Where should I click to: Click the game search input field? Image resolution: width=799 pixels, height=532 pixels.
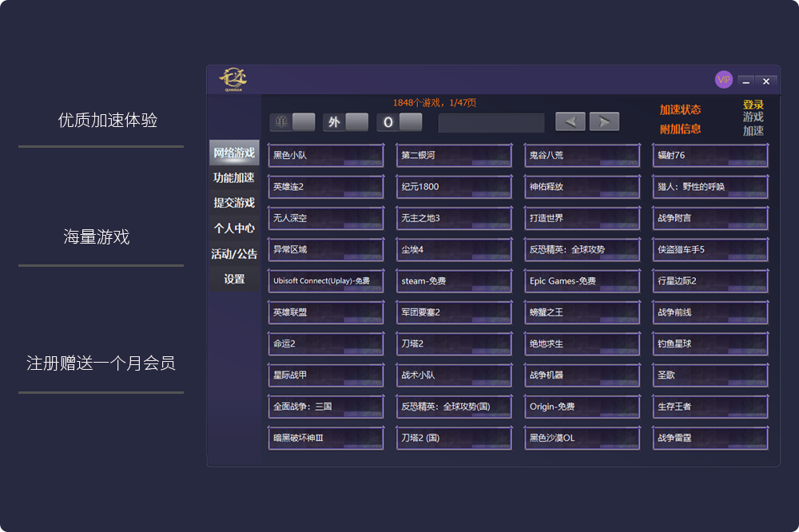(491, 122)
